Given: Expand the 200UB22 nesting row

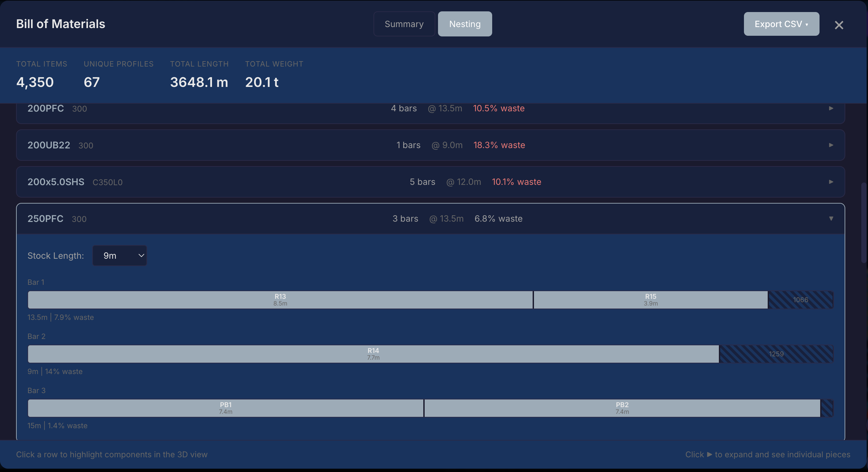Looking at the screenshot, I should (x=831, y=145).
